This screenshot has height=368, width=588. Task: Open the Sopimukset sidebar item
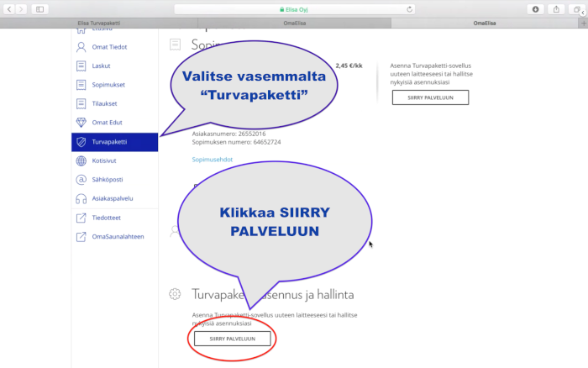[x=108, y=85]
